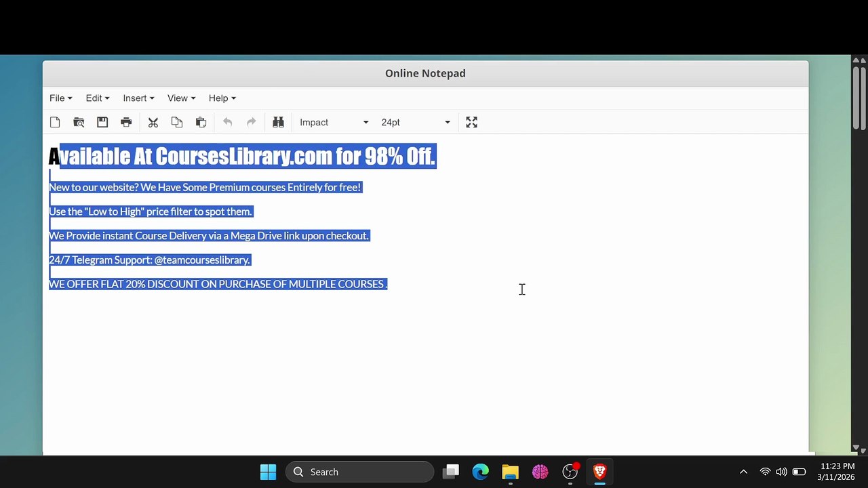Open Find and Replace with the binoculars icon
The width and height of the screenshot is (868, 488).
[278, 122]
